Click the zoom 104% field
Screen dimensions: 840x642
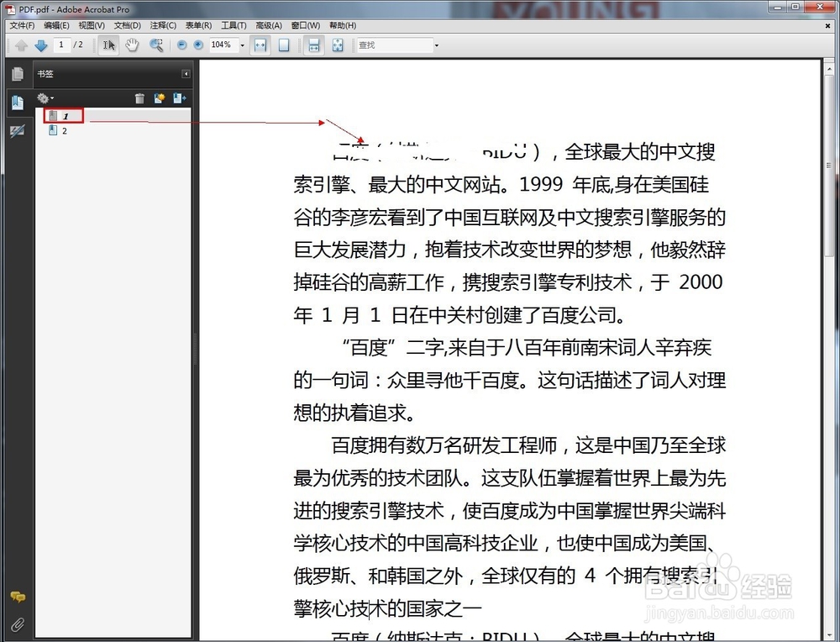coord(223,45)
